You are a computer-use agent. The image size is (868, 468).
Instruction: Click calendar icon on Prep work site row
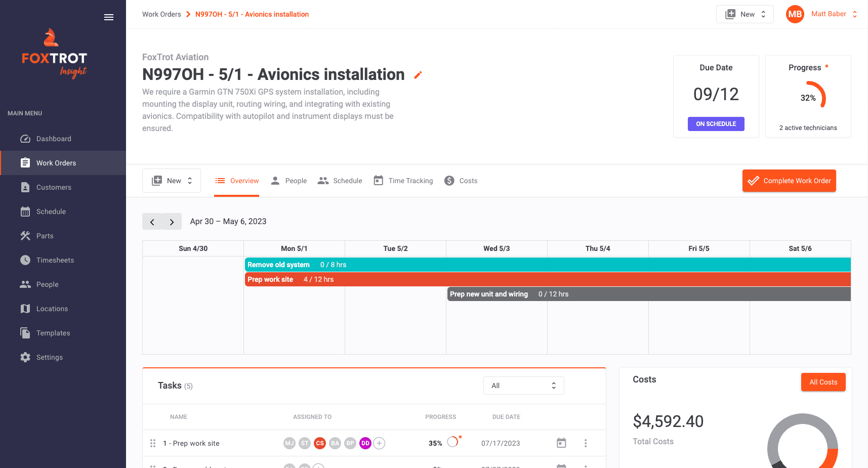click(x=561, y=443)
